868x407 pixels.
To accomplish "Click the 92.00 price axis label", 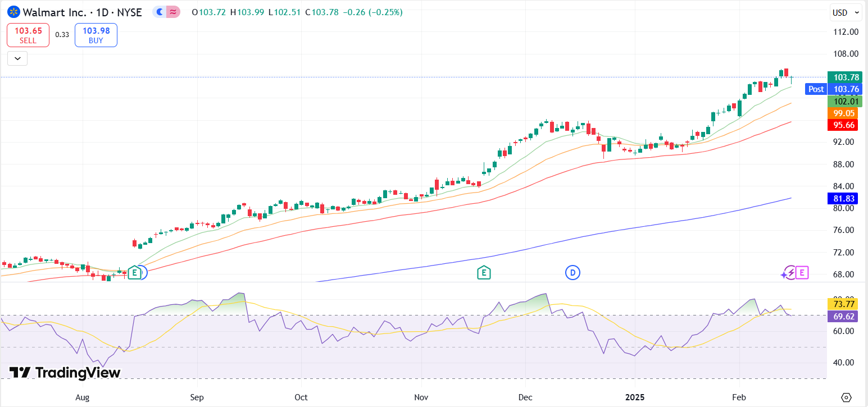I will point(844,142).
